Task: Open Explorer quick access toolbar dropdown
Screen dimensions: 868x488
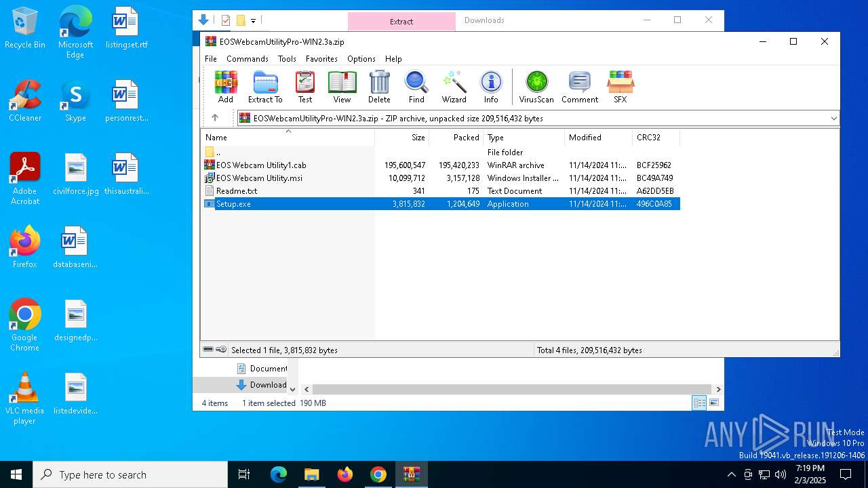Action: click(253, 21)
